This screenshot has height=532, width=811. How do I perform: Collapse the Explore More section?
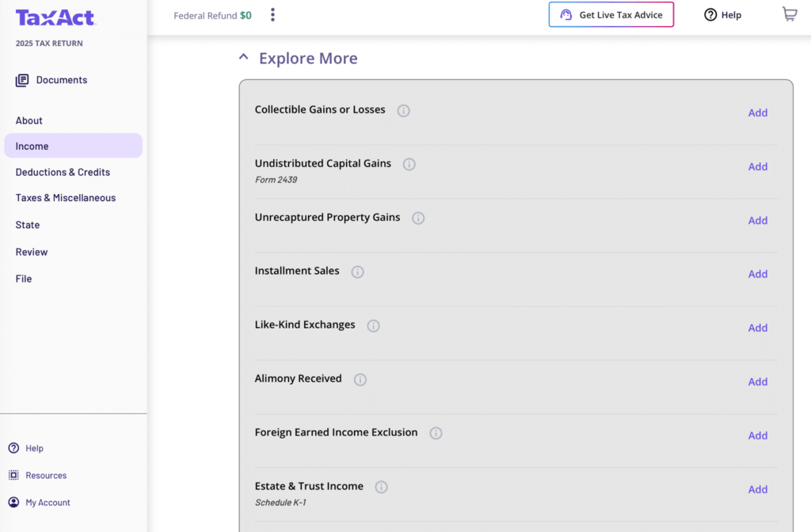243,56
